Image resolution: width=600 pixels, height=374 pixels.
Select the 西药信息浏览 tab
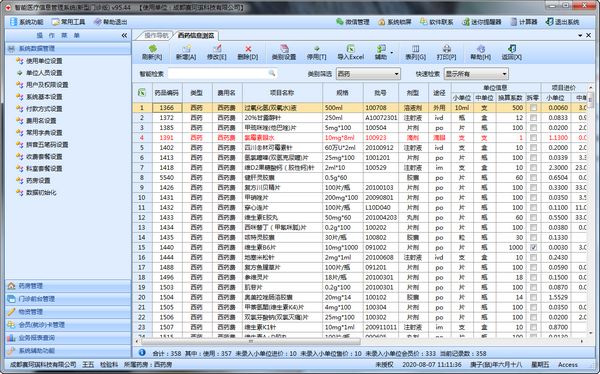point(196,36)
